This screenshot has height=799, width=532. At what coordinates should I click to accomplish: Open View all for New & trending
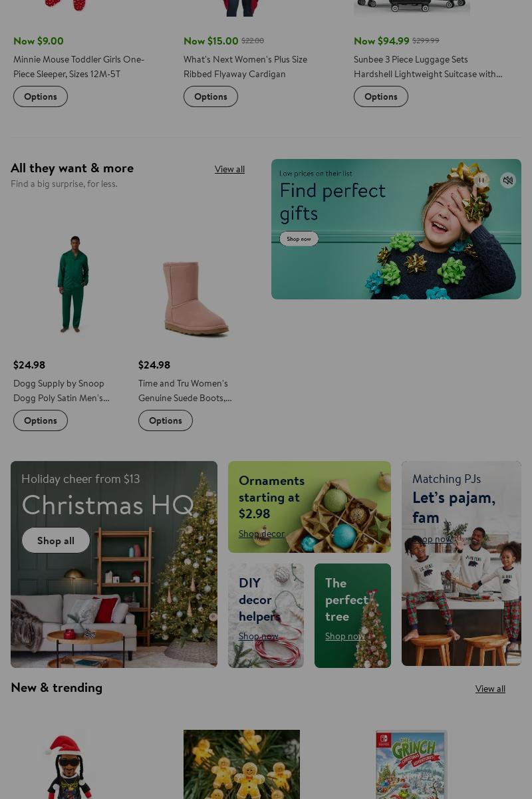pyautogui.click(x=490, y=689)
